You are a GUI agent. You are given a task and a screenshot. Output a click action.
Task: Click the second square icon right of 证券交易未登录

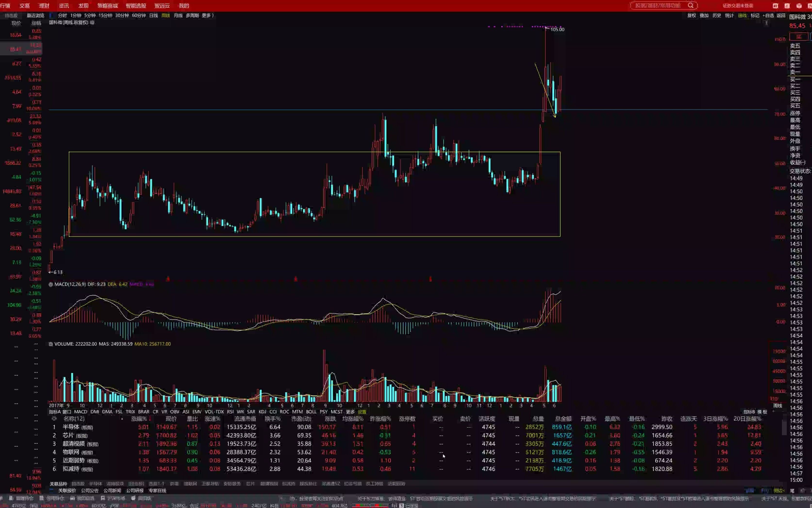click(x=787, y=6)
